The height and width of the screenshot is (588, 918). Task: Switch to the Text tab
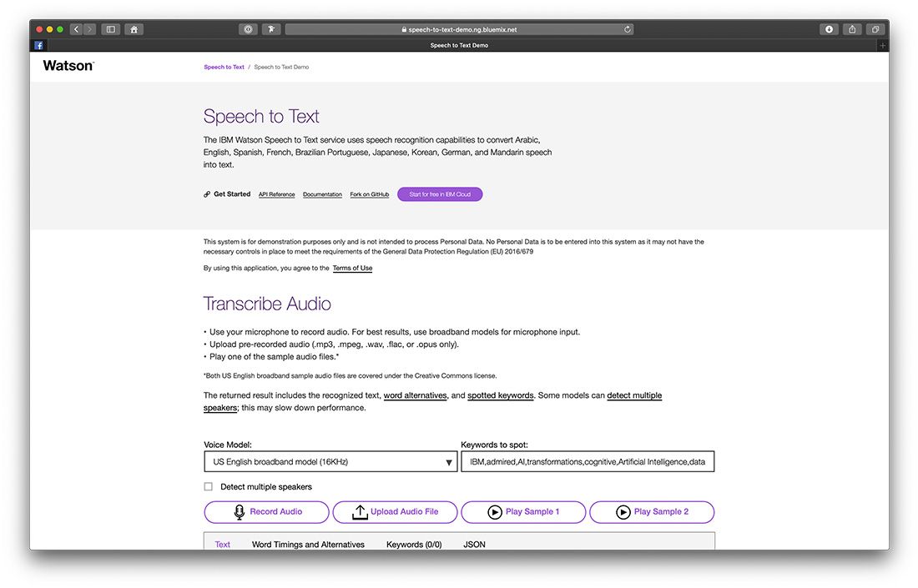pyautogui.click(x=223, y=544)
